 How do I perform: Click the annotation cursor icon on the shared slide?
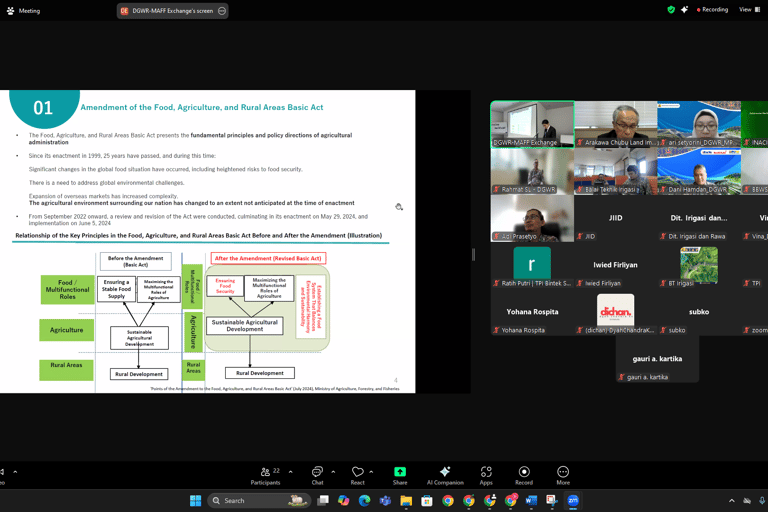click(399, 207)
